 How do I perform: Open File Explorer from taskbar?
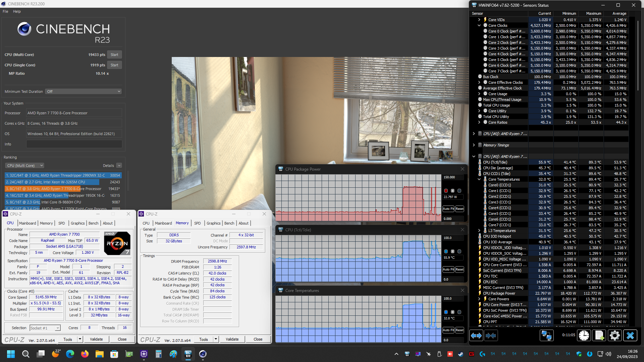click(100, 354)
